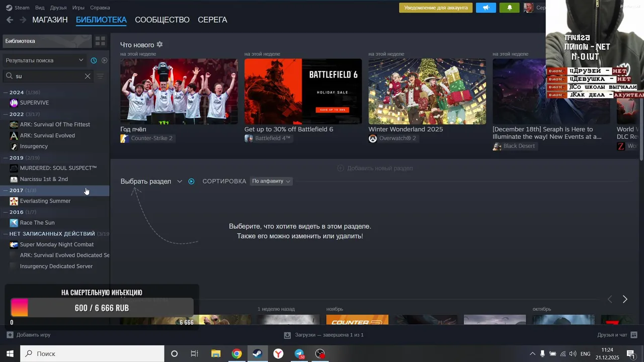Advance the recent games shelf right arrow

[625, 299]
